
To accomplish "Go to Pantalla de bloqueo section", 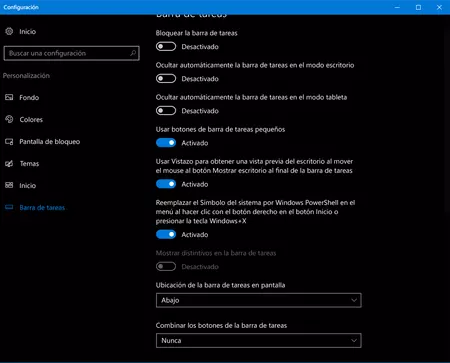I will tap(50, 142).
